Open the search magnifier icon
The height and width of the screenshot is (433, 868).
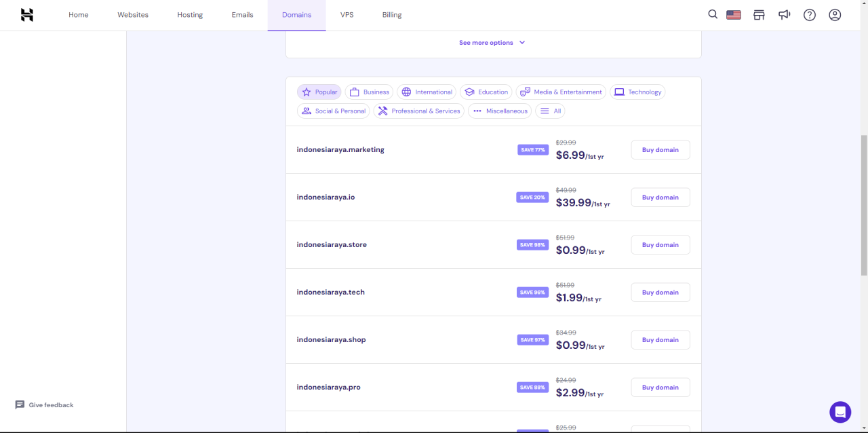coord(713,14)
